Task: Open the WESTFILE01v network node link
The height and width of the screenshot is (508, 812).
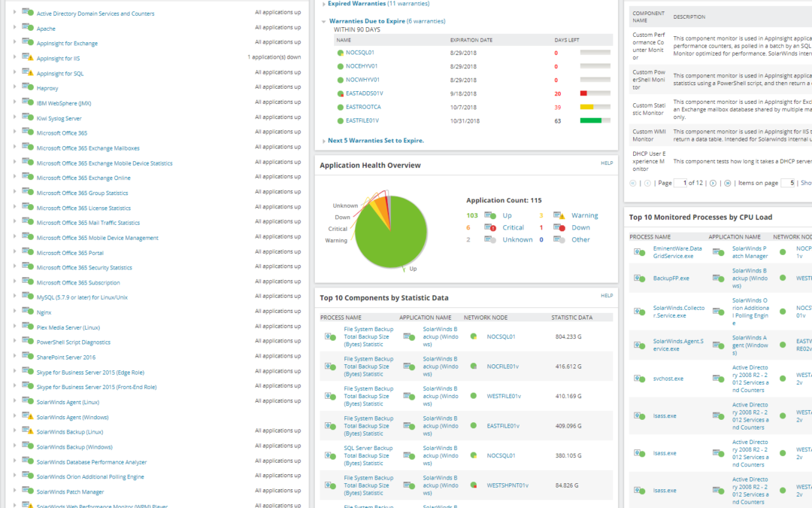Action: (x=504, y=396)
